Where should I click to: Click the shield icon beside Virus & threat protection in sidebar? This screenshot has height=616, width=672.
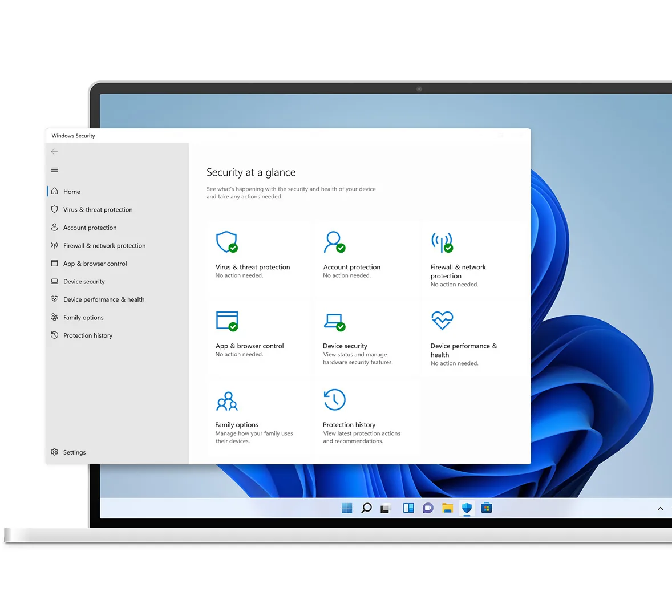point(54,209)
